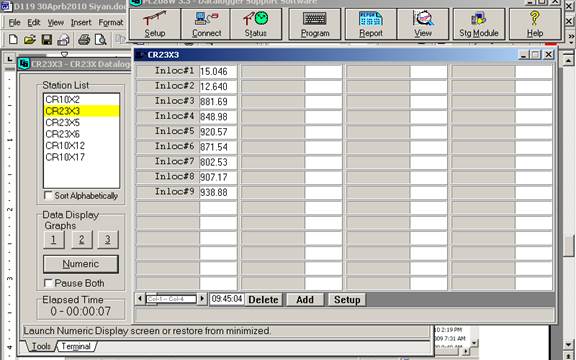Open the Edit menu in Word
This screenshot has width=576, height=360.
[33, 23]
